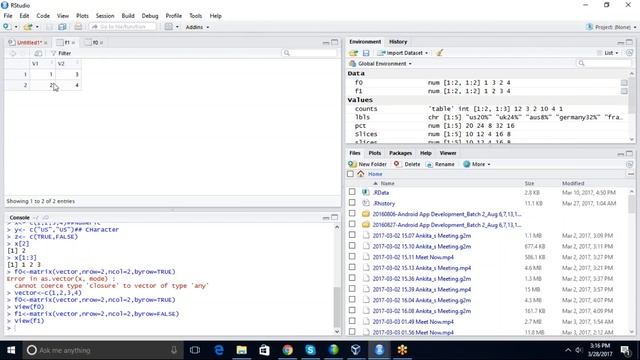This screenshot has height=360, width=640.
Task: Switch to the Untitled1 source tab
Action: coord(29,42)
